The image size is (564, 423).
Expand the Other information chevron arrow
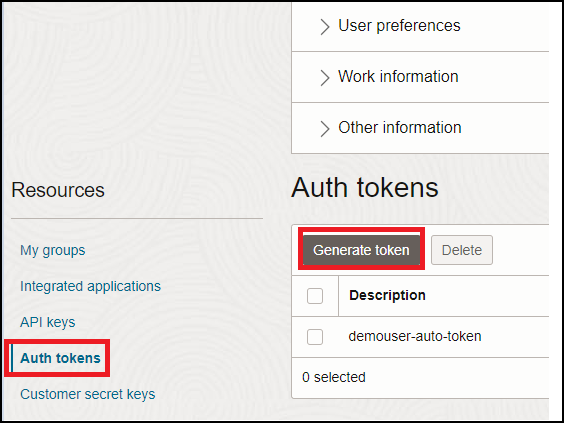(325, 129)
